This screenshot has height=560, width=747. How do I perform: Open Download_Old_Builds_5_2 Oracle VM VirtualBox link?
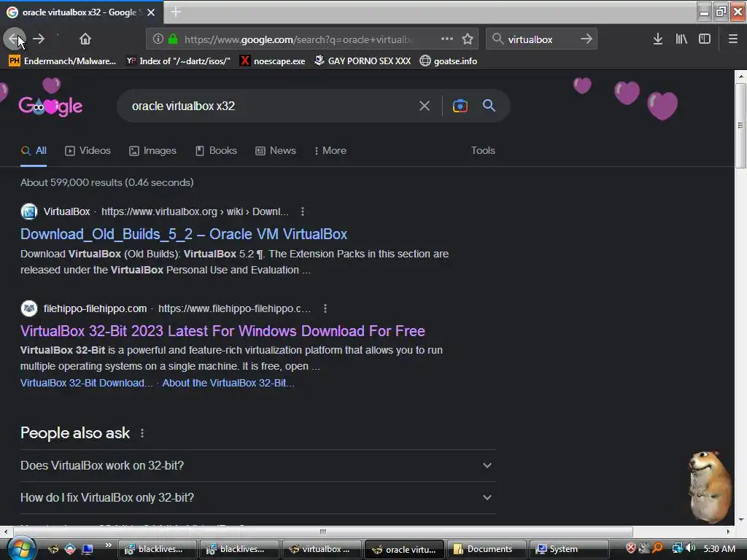click(x=184, y=234)
